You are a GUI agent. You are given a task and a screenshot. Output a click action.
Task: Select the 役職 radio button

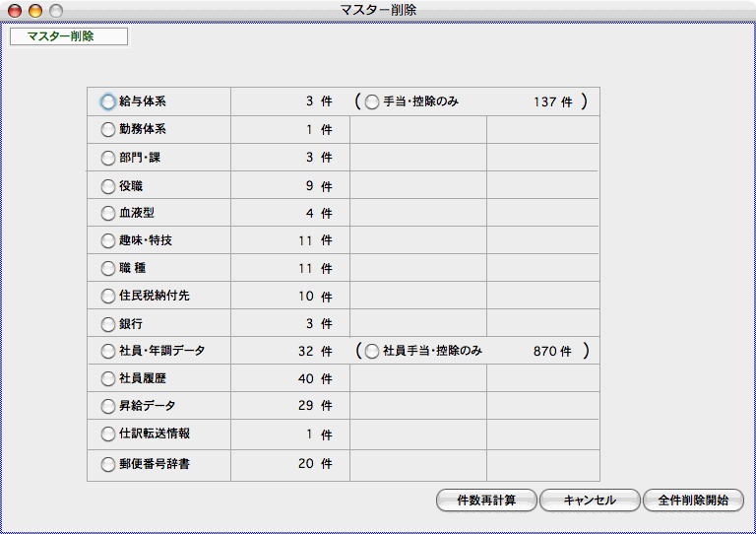click(108, 185)
